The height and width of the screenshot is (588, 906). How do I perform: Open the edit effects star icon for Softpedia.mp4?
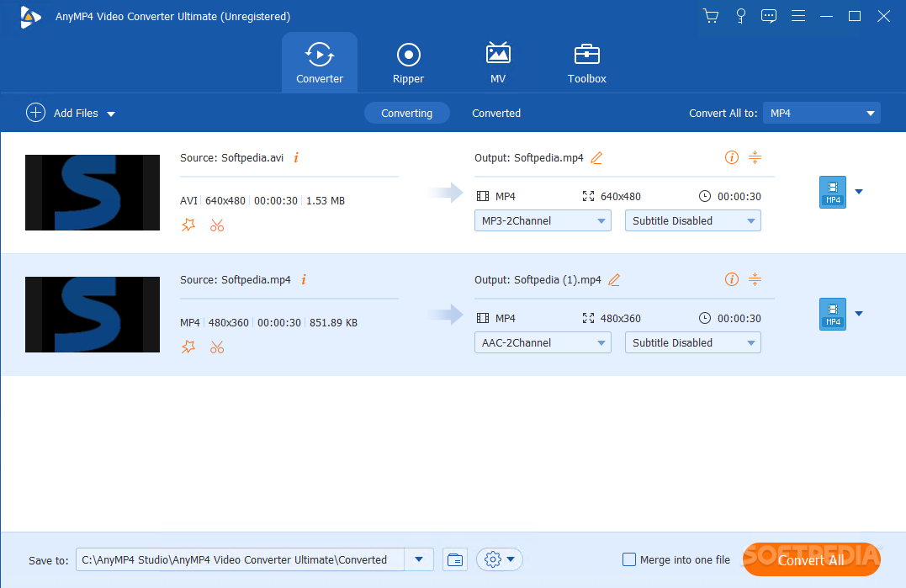pyautogui.click(x=188, y=347)
